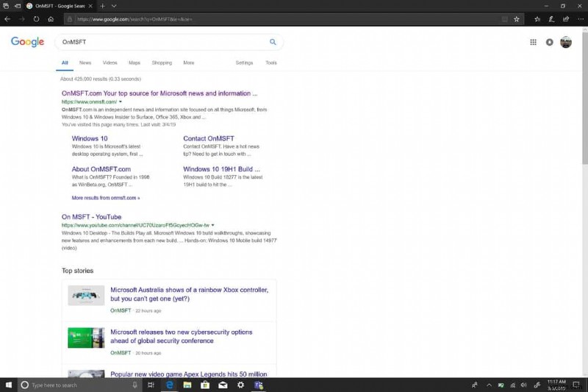Image resolution: width=588 pixels, height=392 pixels.
Task: Open the Action Center notifications
Action: (x=577, y=385)
